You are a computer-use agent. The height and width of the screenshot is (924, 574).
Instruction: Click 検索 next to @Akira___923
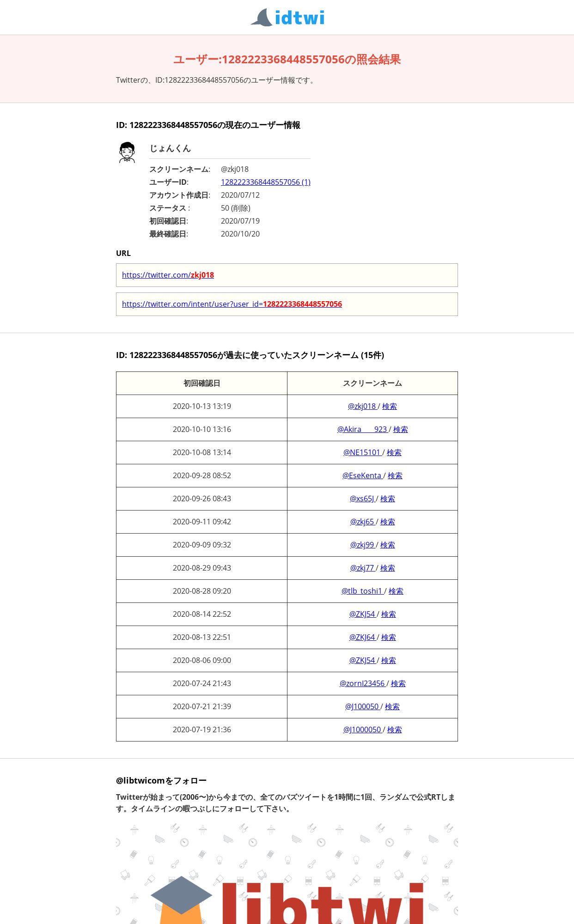click(401, 429)
